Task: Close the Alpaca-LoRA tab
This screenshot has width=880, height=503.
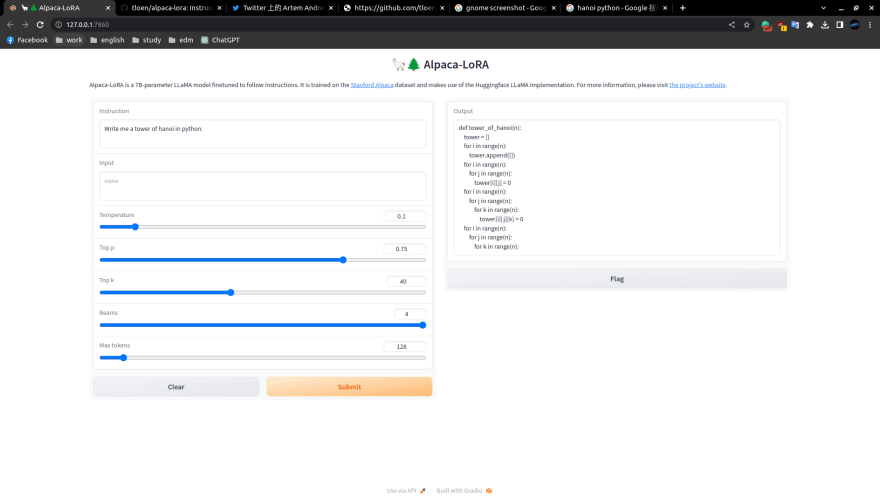Action: (108, 8)
